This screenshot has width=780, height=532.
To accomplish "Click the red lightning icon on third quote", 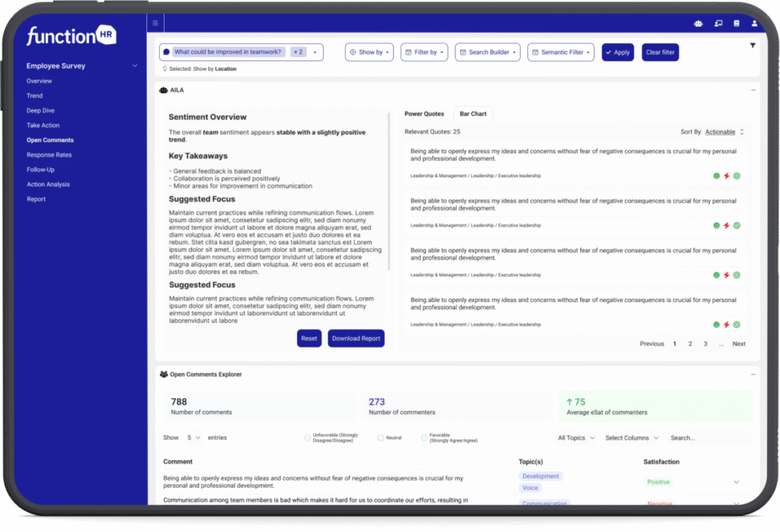I will coord(727,275).
